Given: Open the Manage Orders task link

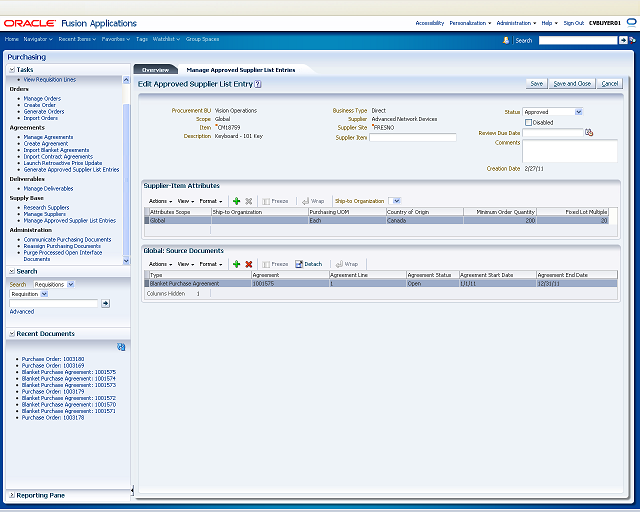Looking at the screenshot, I should tap(42, 98).
